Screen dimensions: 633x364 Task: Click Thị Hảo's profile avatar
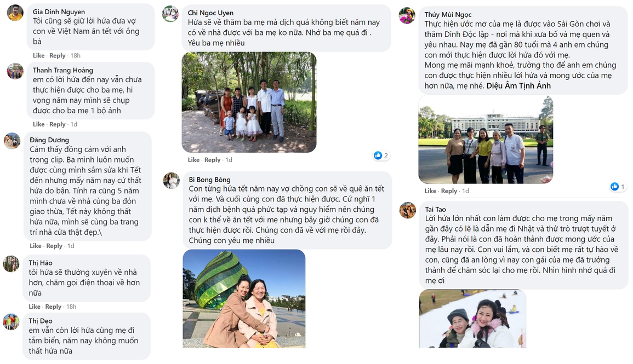coord(11,264)
